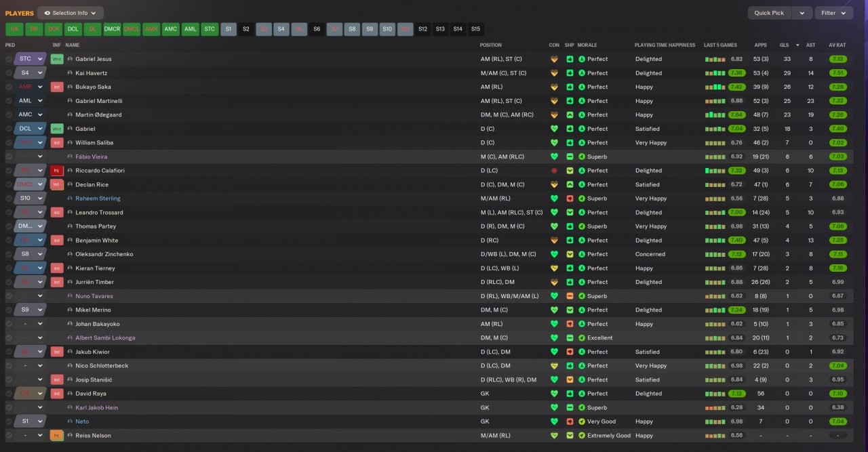Click the red sharpness icon for Raheem Sterling
The height and width of the screenshot is (452, 868).
point(570,199)
